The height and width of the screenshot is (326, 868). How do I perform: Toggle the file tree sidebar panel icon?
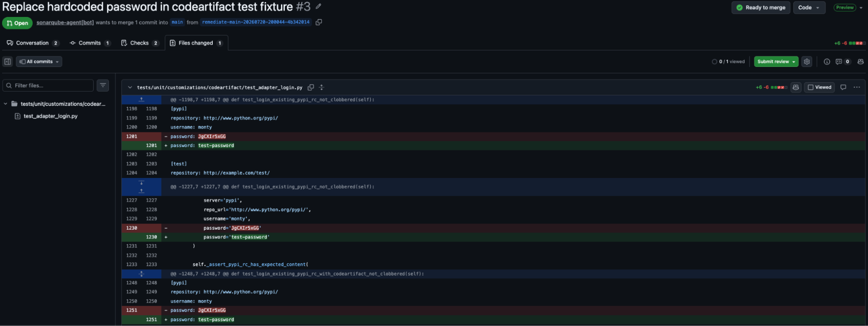8,62
